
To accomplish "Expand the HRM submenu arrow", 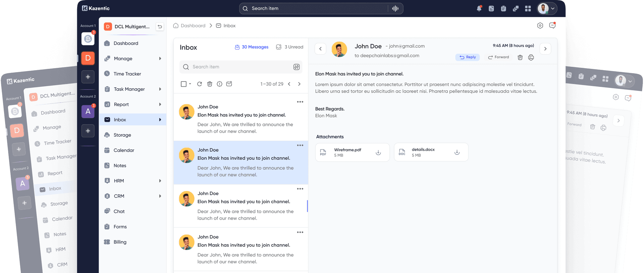I will (x=160, y=181).
